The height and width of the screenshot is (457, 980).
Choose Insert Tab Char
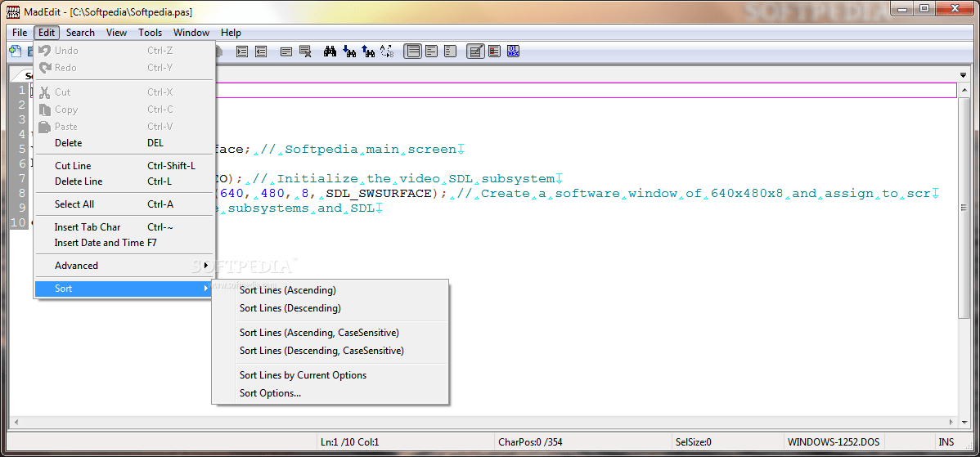point(124,226)
